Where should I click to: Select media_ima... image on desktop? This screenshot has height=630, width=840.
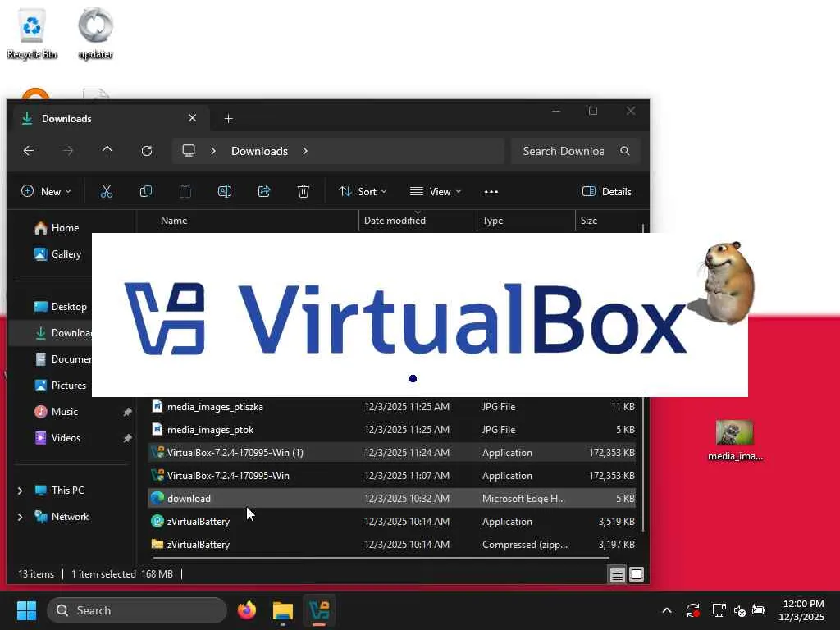point(735,441)
